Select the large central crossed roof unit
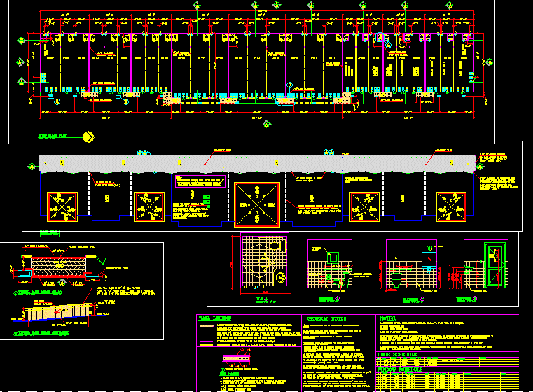This screenshot has width=533, height=392. click(x=257, y=206)
